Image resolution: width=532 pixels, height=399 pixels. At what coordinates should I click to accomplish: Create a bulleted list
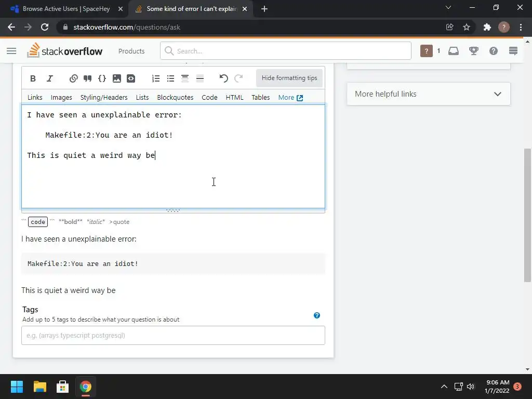170,78
